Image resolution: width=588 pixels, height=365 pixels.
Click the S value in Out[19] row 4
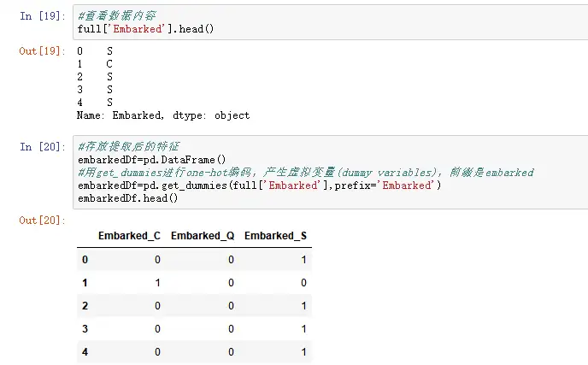click(109, 103)
